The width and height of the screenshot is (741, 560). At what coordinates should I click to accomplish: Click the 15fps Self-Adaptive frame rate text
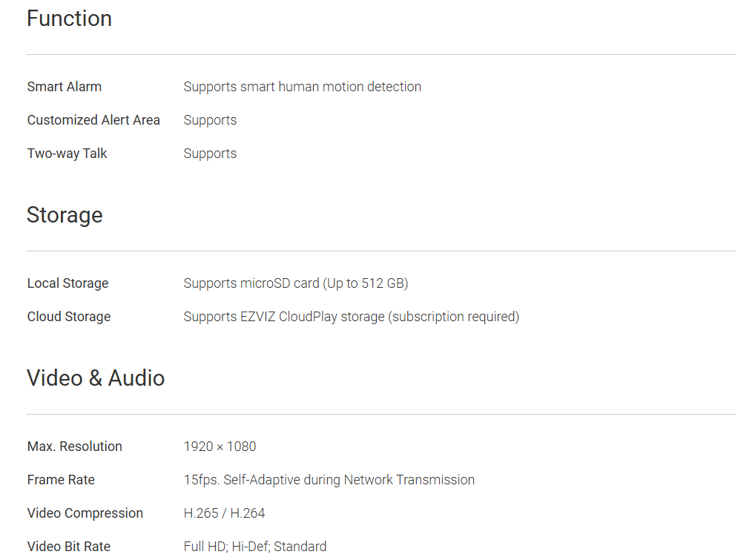coord(329,480)
